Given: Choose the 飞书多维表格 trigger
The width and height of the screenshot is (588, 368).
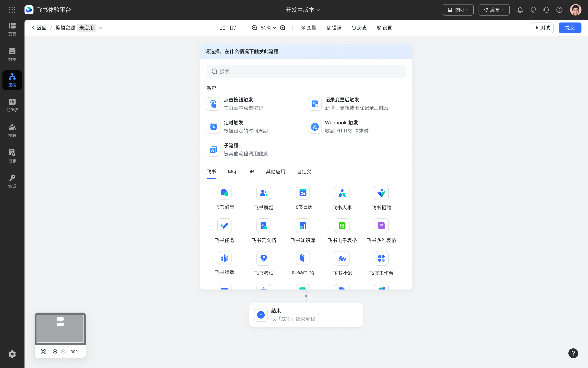Looking at the screenshot, I should (x=381, y=231).
